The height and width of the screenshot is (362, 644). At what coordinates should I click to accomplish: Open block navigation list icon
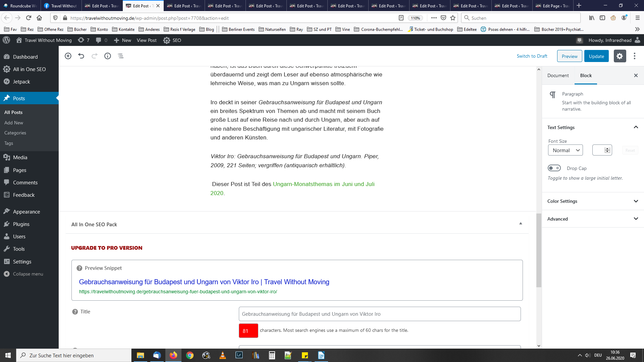pyautogui.click(x=121, y=56)
